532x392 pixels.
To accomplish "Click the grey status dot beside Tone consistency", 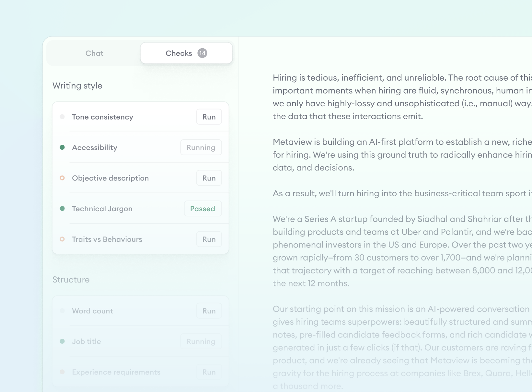I will click(x=62, y=117).
